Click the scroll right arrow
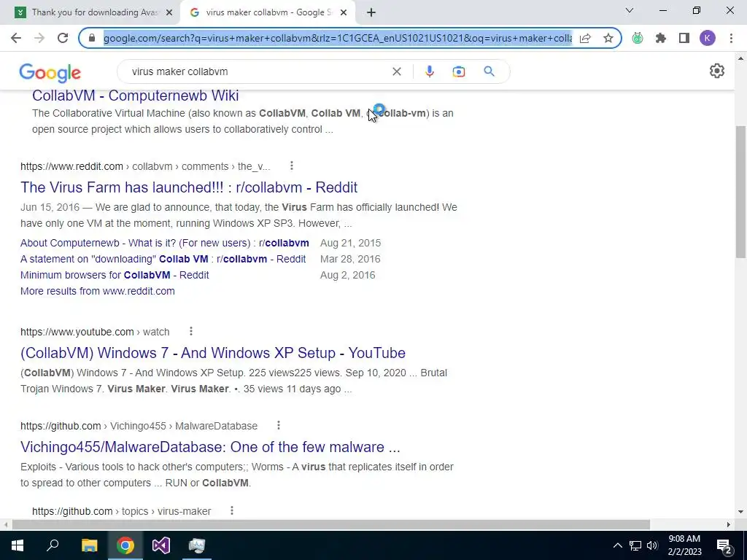 tap(729, 525)
